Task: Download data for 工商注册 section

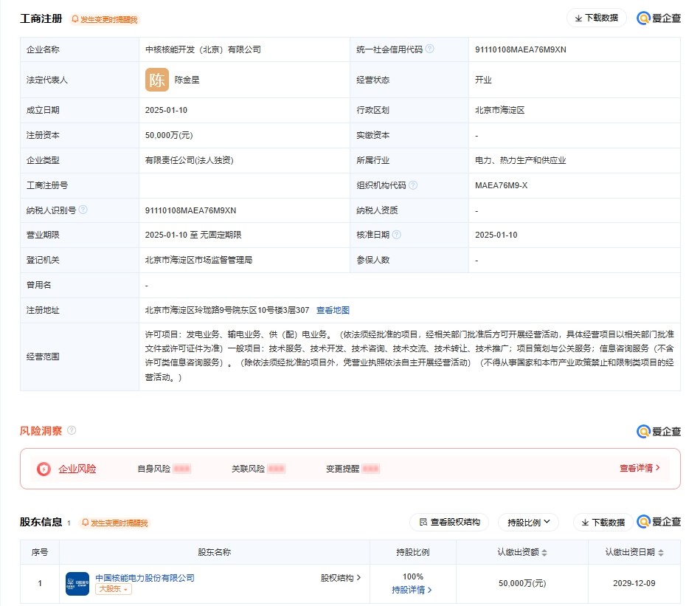Action: (x=596, y=18)
